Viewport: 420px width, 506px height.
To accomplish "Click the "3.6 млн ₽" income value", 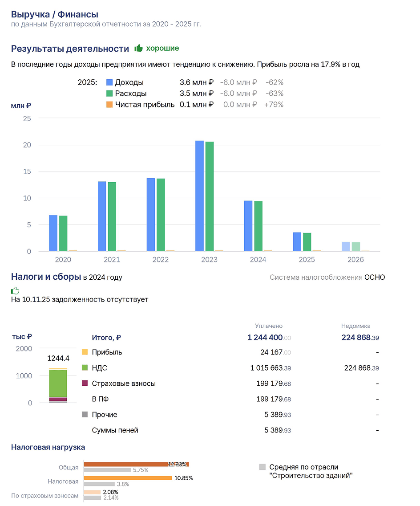I will (197, 82).
